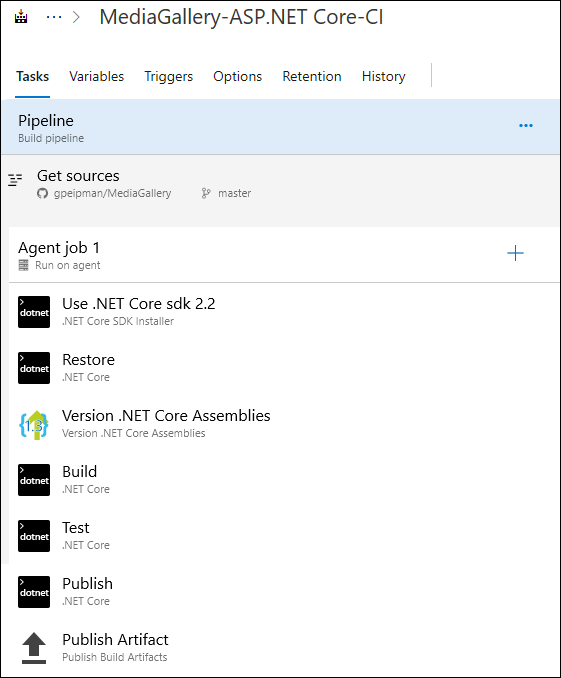The height and width of the screenshot is (678, 561).
Task: Select Version .NET Core Assemblies task title
Action: [x=166, y=416]
